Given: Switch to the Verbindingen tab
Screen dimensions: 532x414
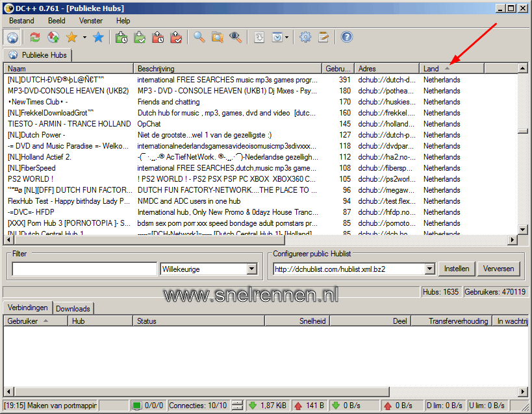Looking at the screenshot, I should point(28,308).
